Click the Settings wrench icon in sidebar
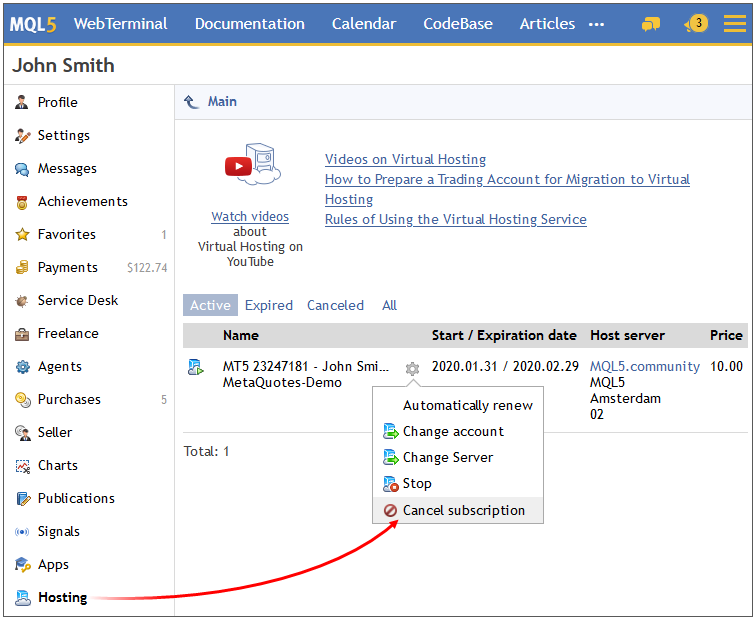 point(22,136)
